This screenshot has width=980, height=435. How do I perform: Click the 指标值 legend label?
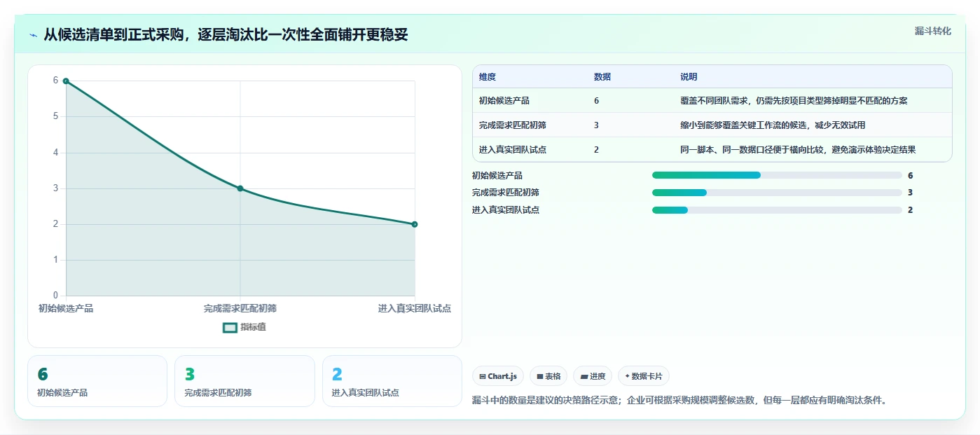[x=253, y=327]
